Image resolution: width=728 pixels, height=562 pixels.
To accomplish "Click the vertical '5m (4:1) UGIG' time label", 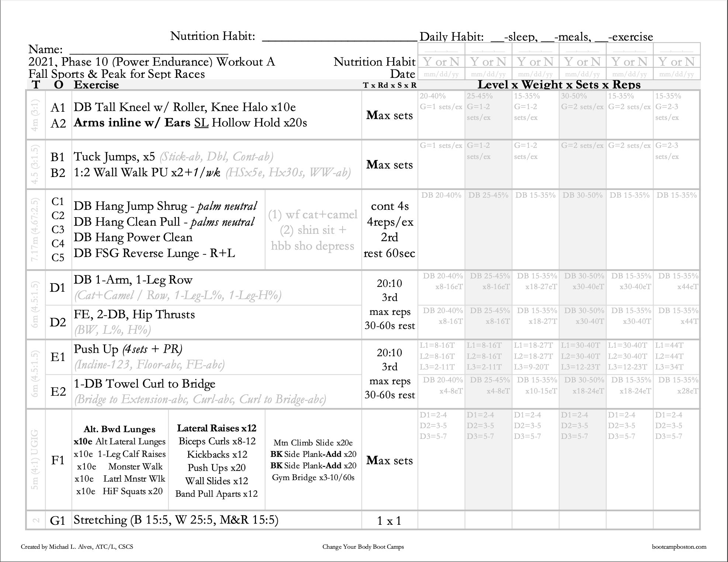I will (35, 459).
